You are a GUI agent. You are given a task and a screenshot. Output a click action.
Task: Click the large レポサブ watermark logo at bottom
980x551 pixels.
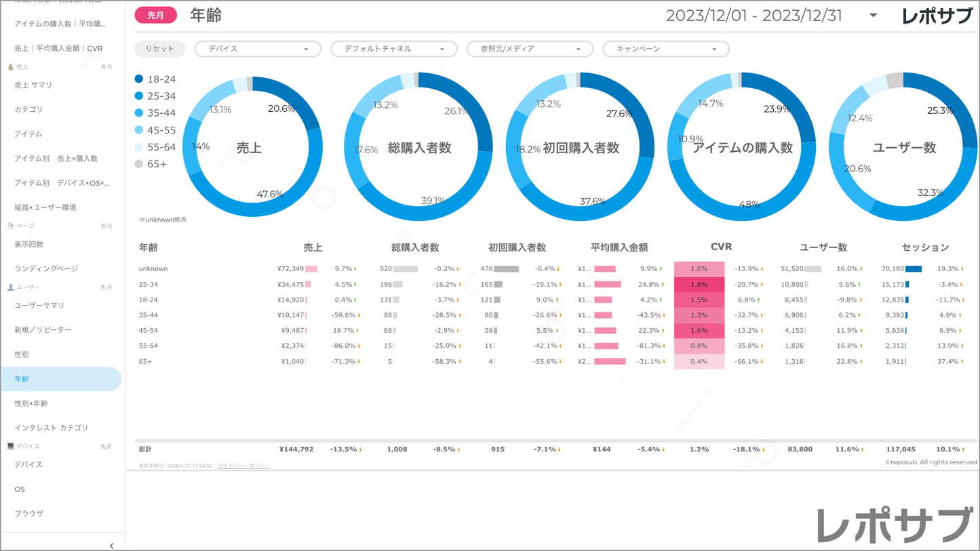tap(895, 525)
